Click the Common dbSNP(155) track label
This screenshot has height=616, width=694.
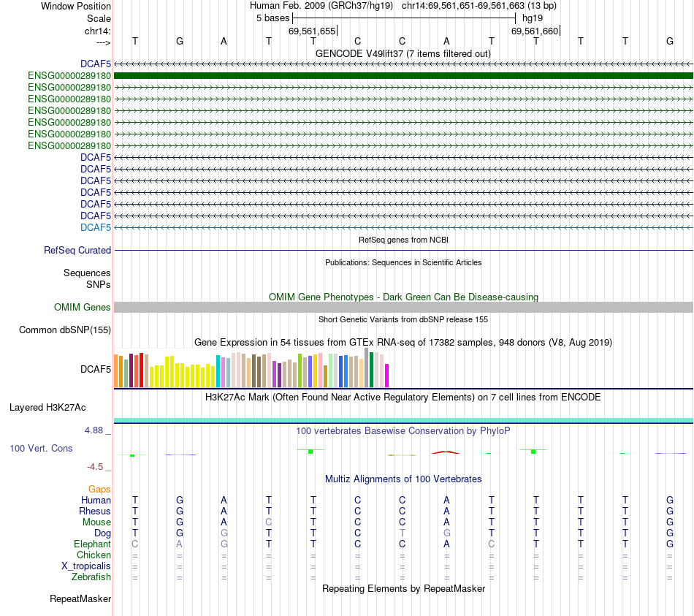click(x=65, y=330)
